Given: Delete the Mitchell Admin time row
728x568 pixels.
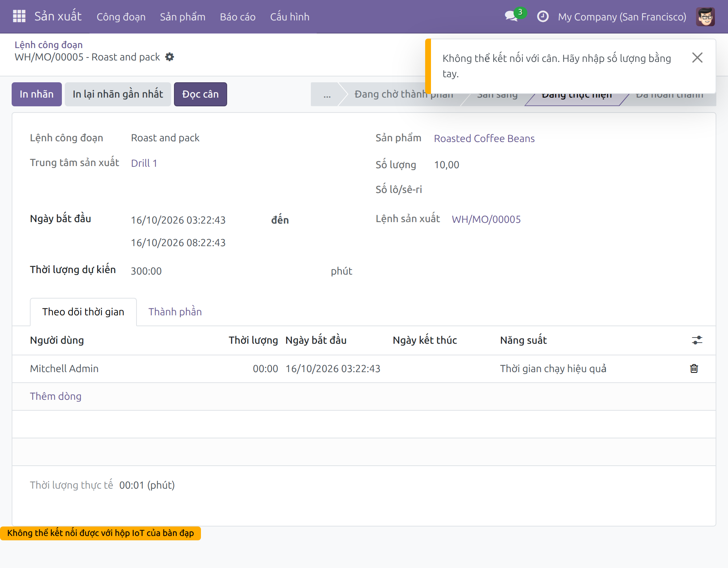Looking at the screenshot, I should click(x=694, y=368).
